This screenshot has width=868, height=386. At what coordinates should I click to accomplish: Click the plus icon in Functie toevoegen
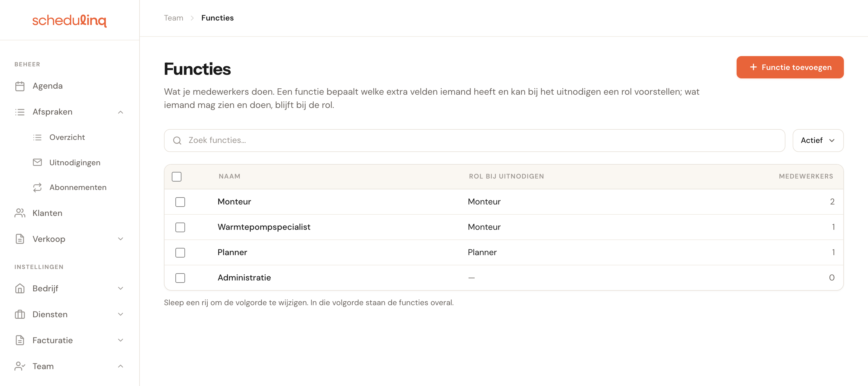pyautogui.click(x=753, y=67)
